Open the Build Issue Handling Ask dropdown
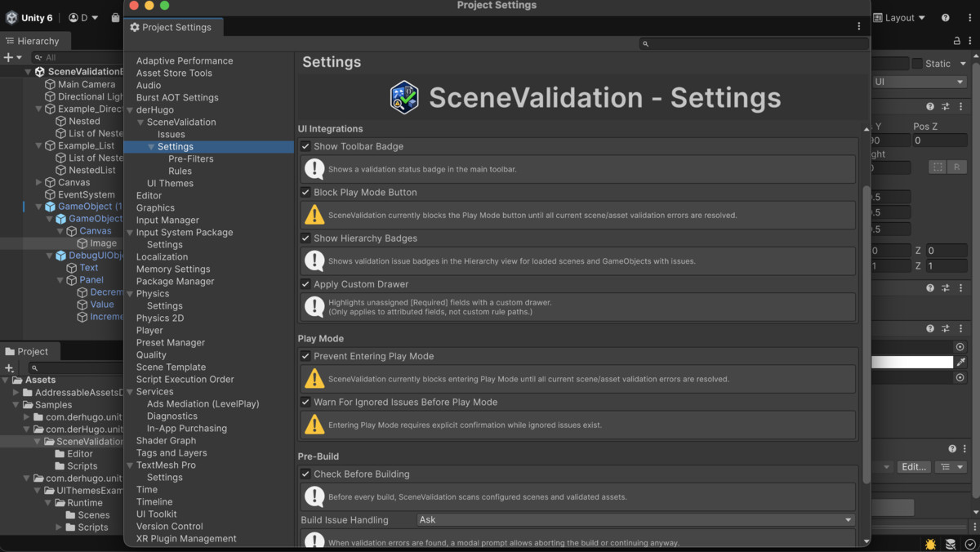The image size is (980, 552). pos(635,519)
